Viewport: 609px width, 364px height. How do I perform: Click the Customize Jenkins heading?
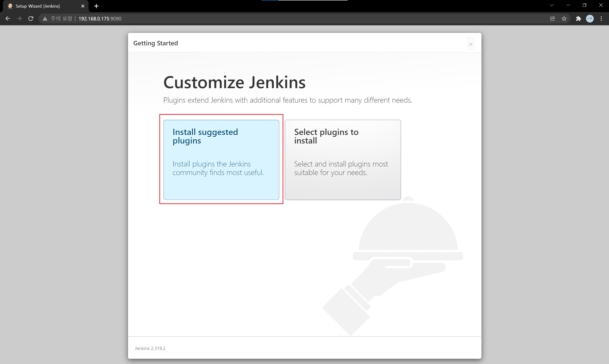click(x=235, y=82)
